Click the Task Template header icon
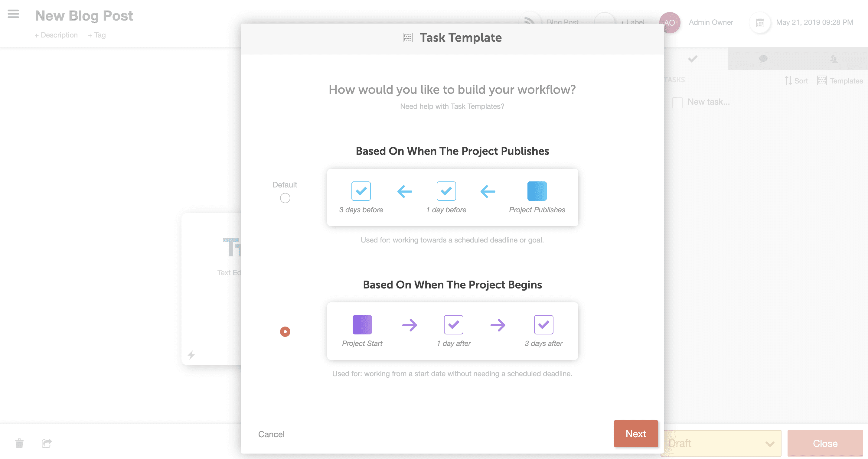868x459 pixels. coord(407,37)
